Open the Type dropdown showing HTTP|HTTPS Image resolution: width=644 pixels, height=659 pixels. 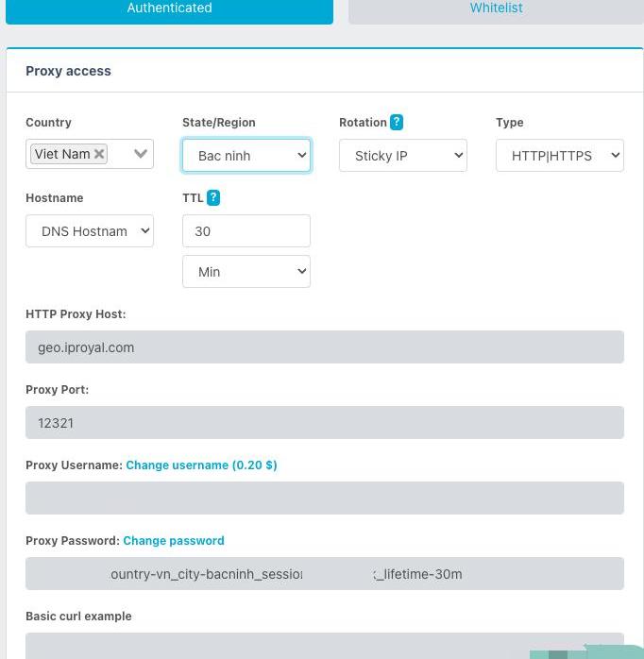click(560, 156)
